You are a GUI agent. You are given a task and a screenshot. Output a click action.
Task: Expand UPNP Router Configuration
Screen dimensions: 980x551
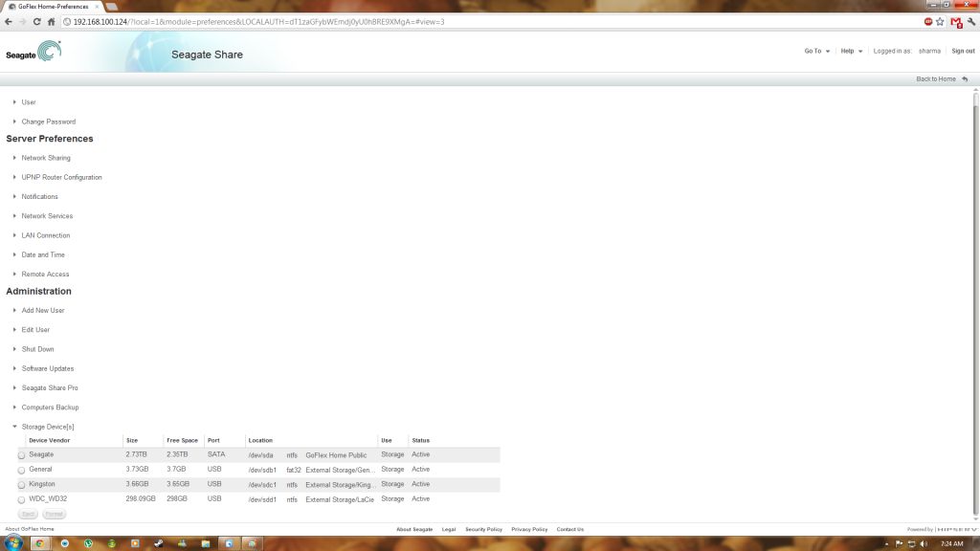click(x=61, y=177)
